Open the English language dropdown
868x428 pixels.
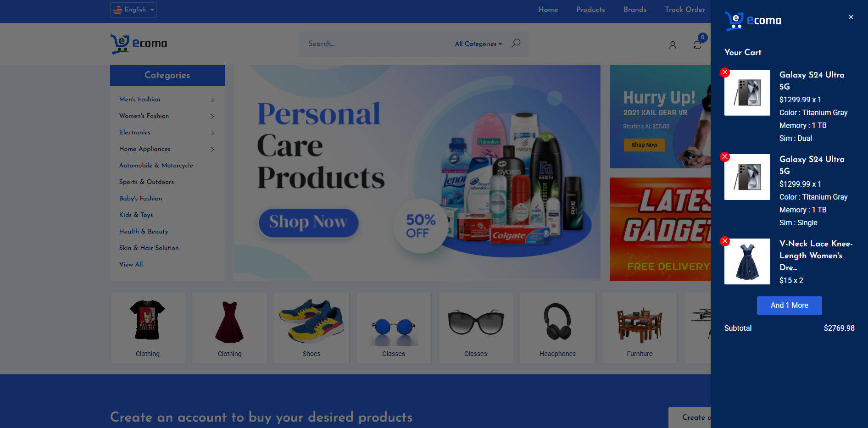coord(134,10)
